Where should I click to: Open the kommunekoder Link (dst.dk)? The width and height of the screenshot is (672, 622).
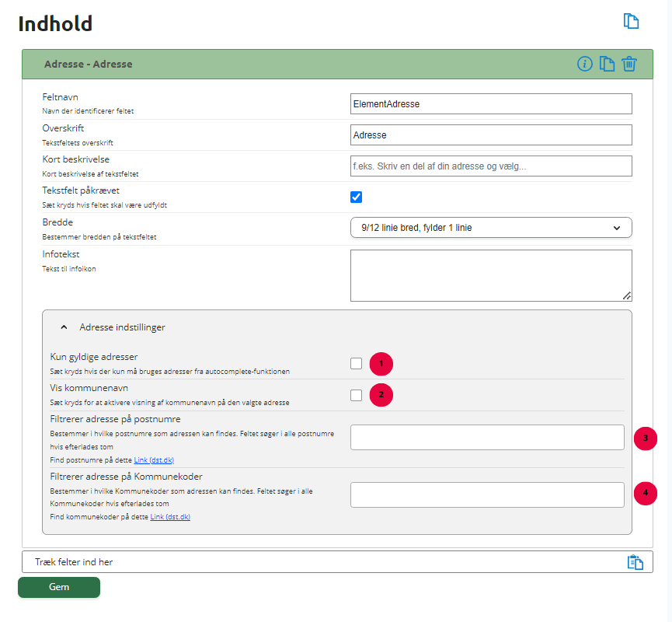[x=170, y=517]
